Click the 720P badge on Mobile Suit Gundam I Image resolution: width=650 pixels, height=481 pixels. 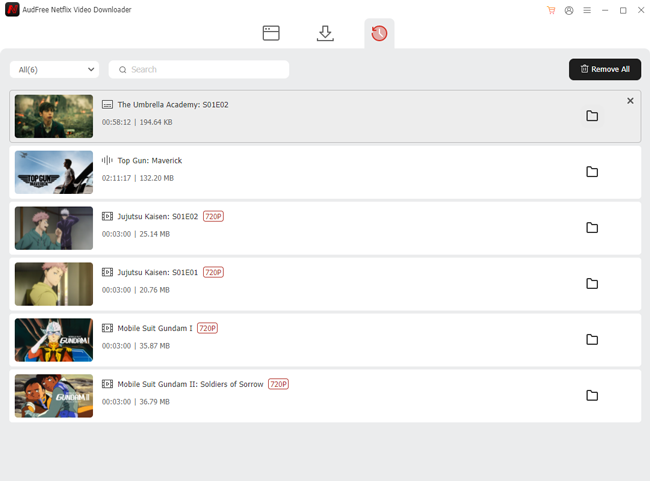pyautogui.click(x=207, y=328)
